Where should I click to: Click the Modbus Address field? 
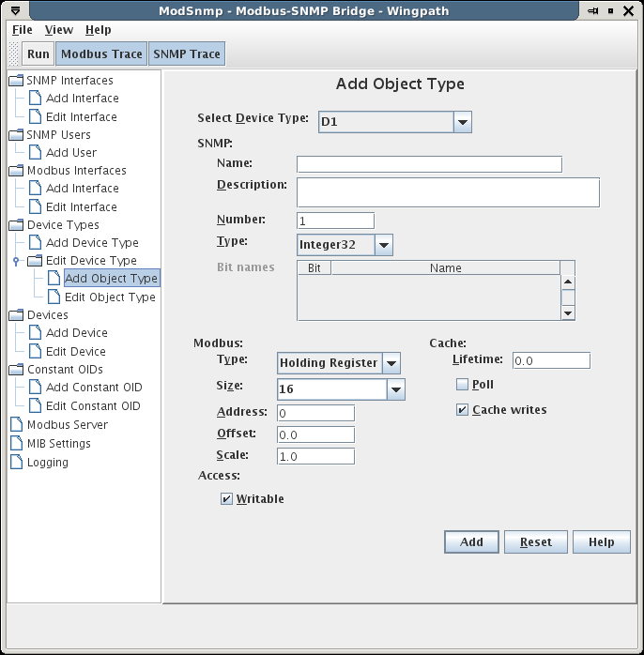(316, 413)
